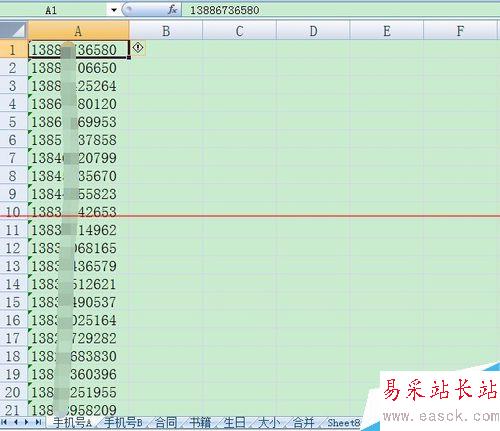Screen dimensions: 500x431
Task: Select row 17 header
Action: coord(13,338)
